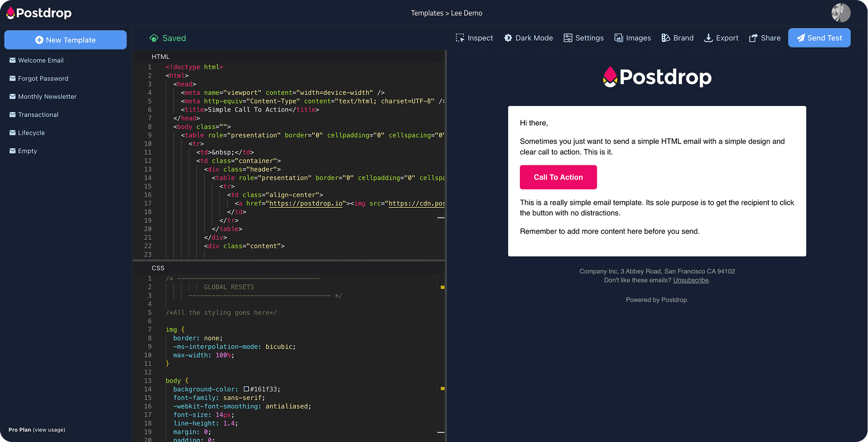Click the #161f33 color swatch in CSS
The height and width of the screenshot is (442, 868).
click(246, 389)
